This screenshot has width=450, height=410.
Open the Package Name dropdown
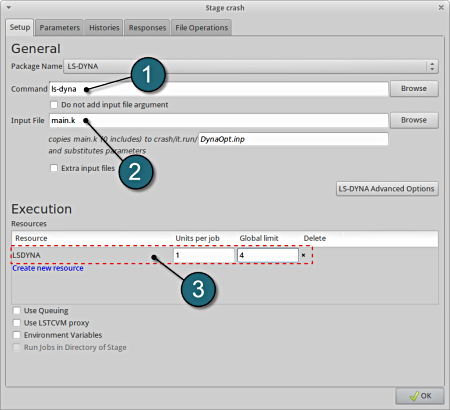pyautogui.click(x=251, y=66)
